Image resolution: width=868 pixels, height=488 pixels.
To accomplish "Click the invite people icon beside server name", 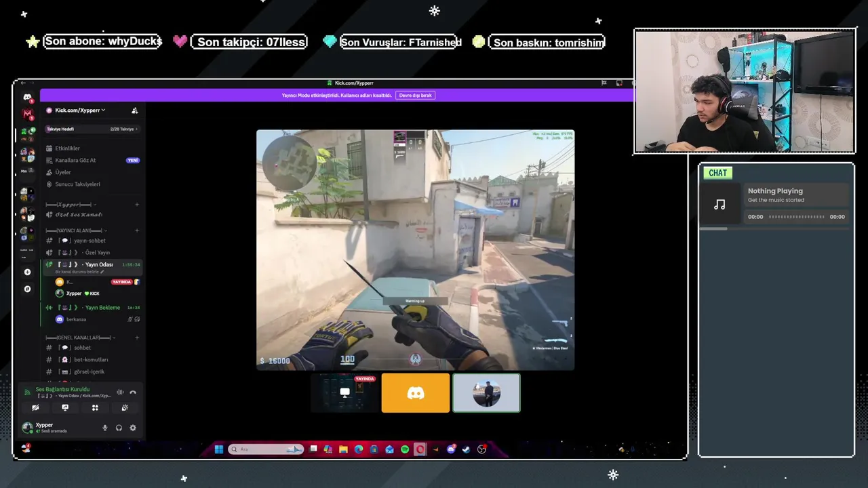I will [134, 110].
